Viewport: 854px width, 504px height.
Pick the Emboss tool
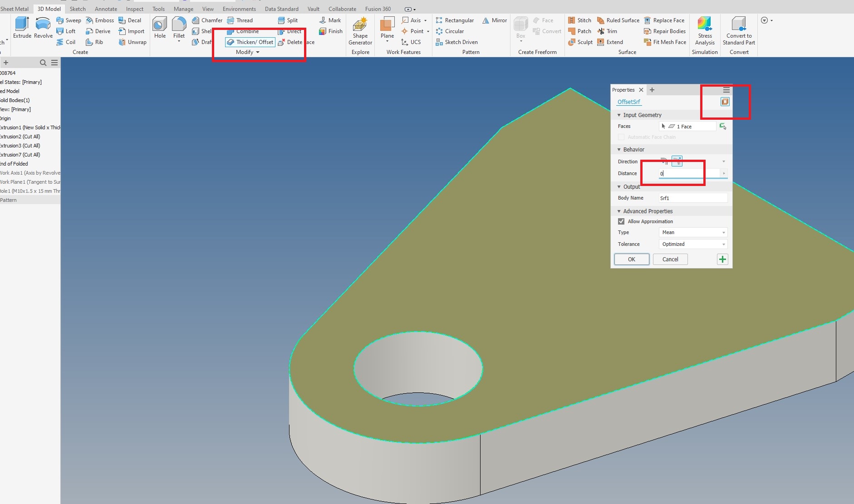[100, 20]
